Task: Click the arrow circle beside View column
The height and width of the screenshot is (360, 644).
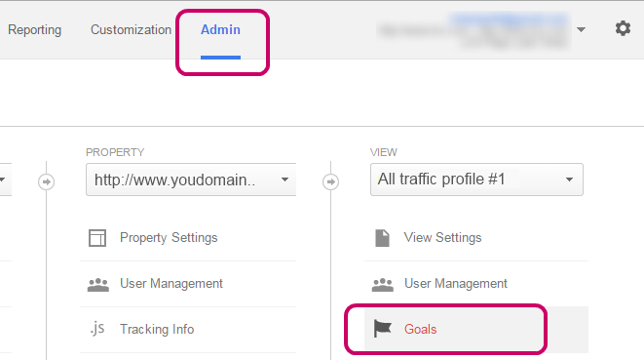Action: click(330, 181)
